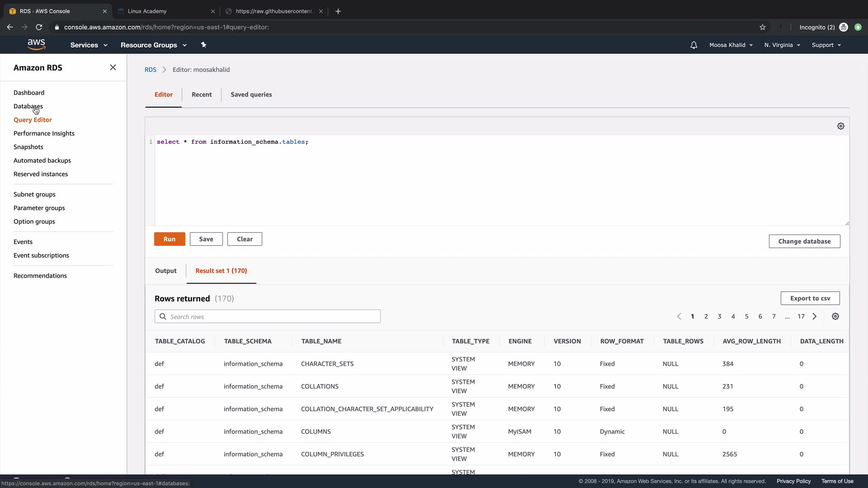Click Export to csv button
868x488 pixels.
(x=810, y=298)
